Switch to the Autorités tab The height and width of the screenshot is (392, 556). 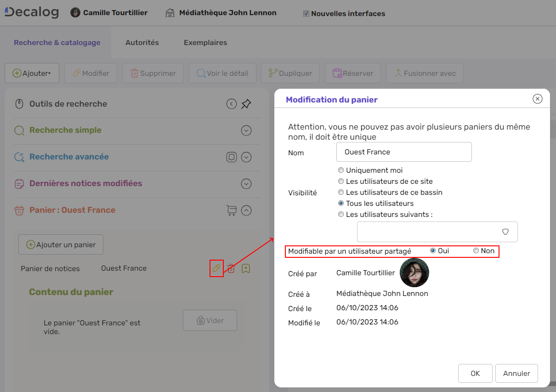[x=142, y=42]
